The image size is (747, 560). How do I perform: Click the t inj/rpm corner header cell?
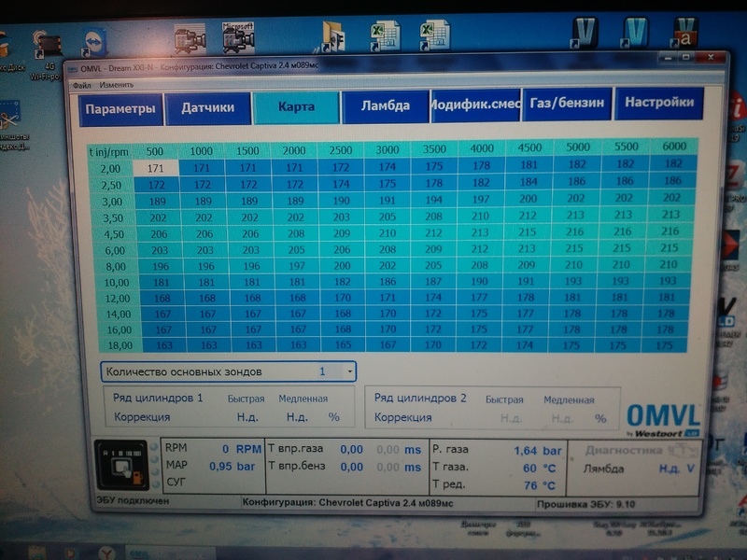pos(109,152)
